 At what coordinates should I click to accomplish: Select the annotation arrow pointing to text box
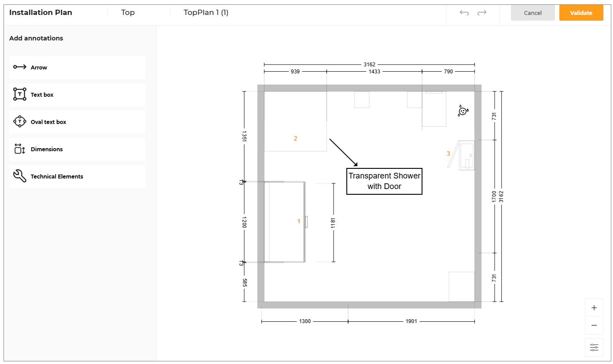[344, 153]
